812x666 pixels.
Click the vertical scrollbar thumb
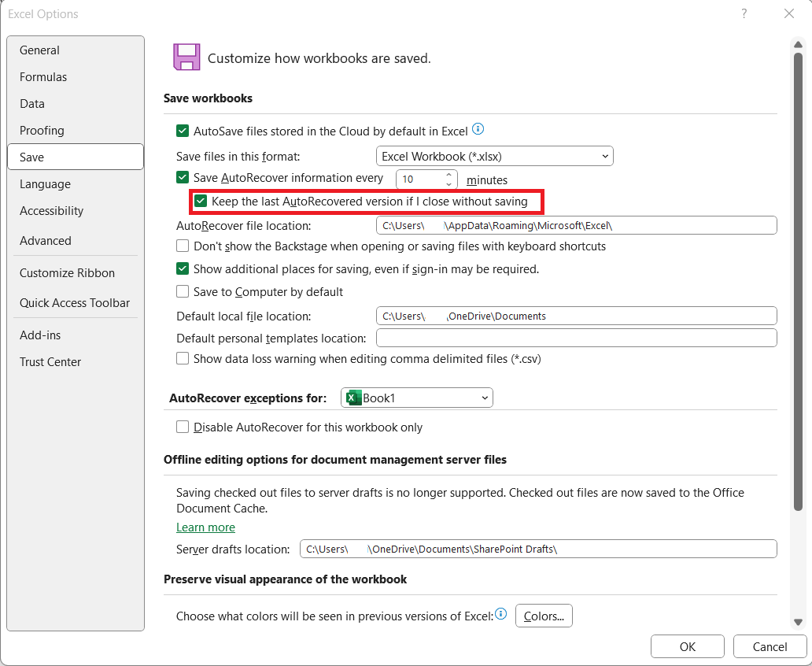(x=798, y=282)
